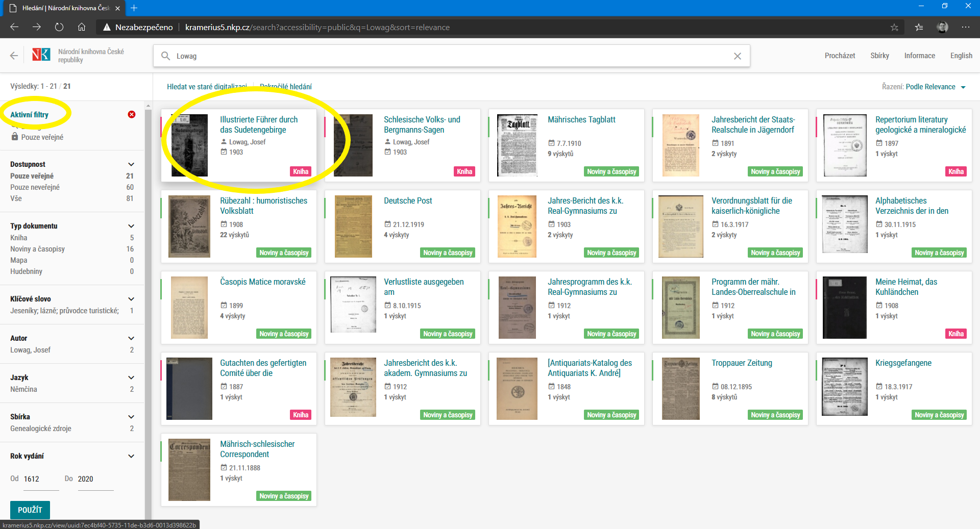Open the browser home page icon

tap(82, 27)
